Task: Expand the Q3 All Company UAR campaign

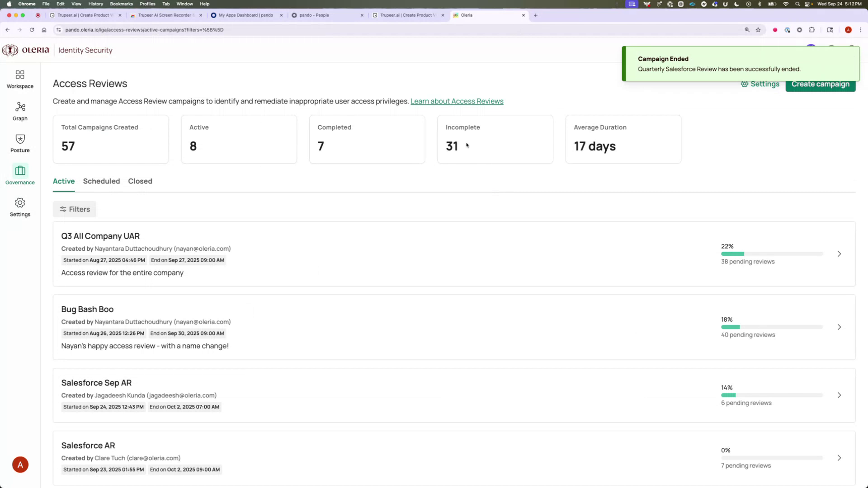Action: click(839, 254)
